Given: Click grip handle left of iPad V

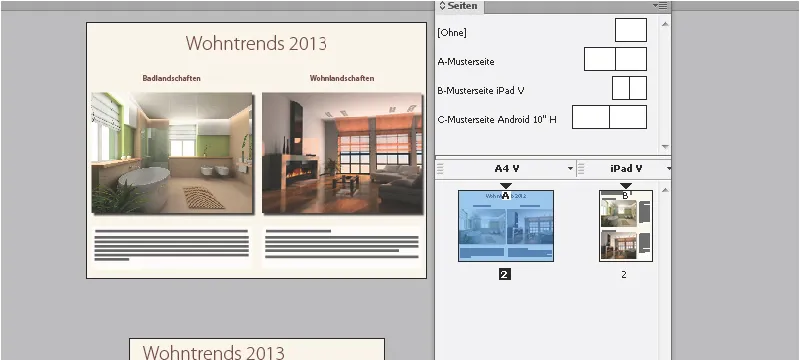Looking at the screenshot, I should [582, 169].
